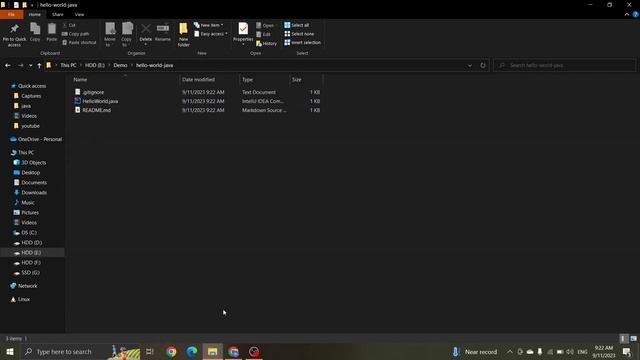640x360 pixels.
Task: Choose Paste shortcut option
Action: (x=79, y=42)
